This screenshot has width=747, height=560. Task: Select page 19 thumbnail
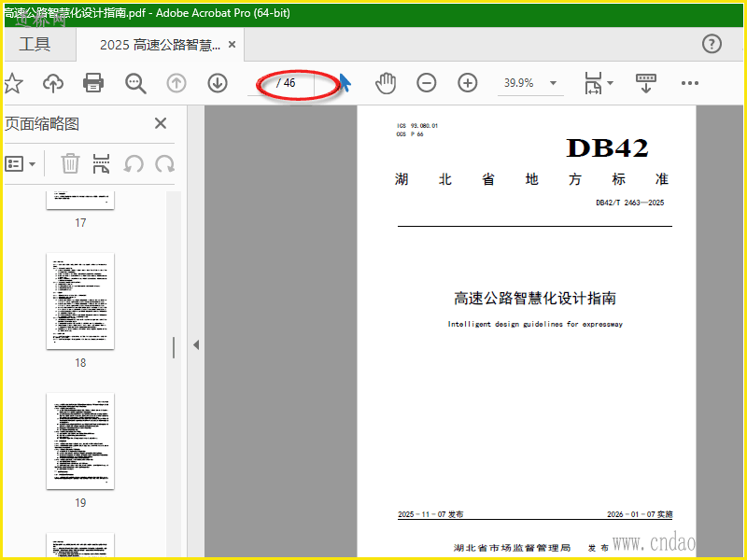[x=80, y=441]
